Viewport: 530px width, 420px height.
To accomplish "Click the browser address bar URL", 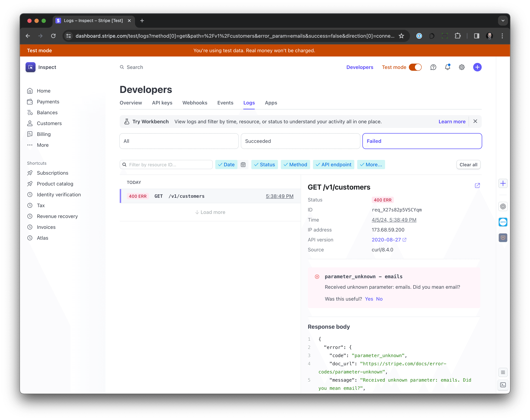I will click(235, 36).
